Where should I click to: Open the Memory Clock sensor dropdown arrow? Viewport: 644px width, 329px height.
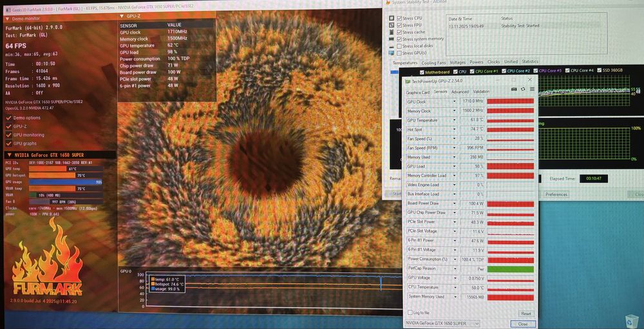455,111
